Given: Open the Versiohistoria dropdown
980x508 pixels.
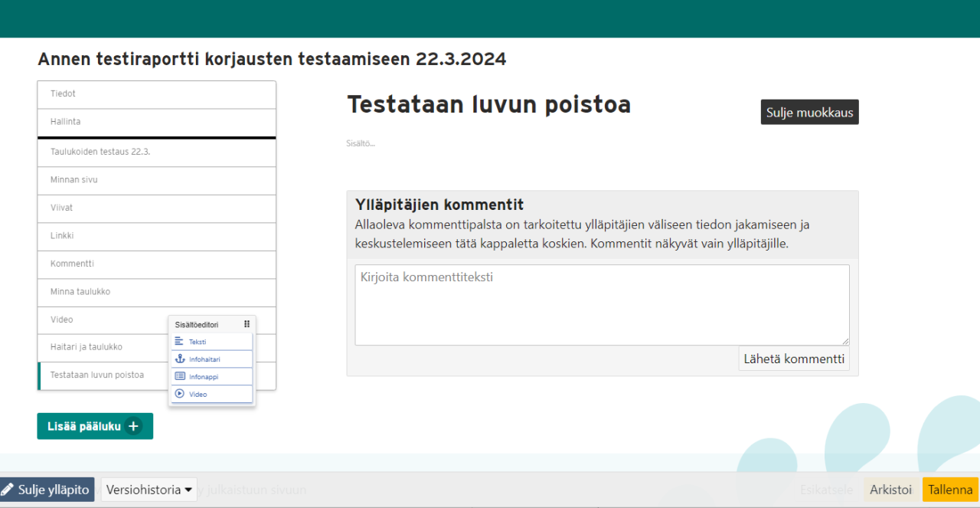Looking at the screenshot, I should (x=149, y=490).
